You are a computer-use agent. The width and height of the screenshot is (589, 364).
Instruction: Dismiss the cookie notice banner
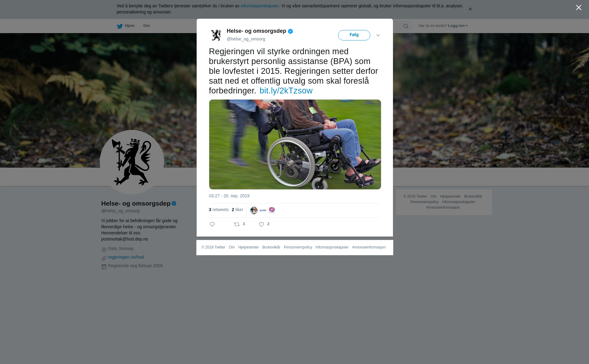click(x=470, y=9)
